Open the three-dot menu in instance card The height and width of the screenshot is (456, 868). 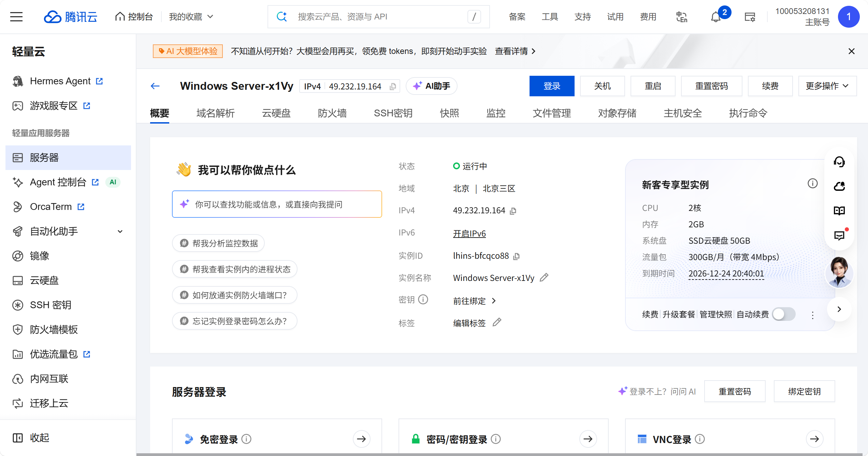813,315
